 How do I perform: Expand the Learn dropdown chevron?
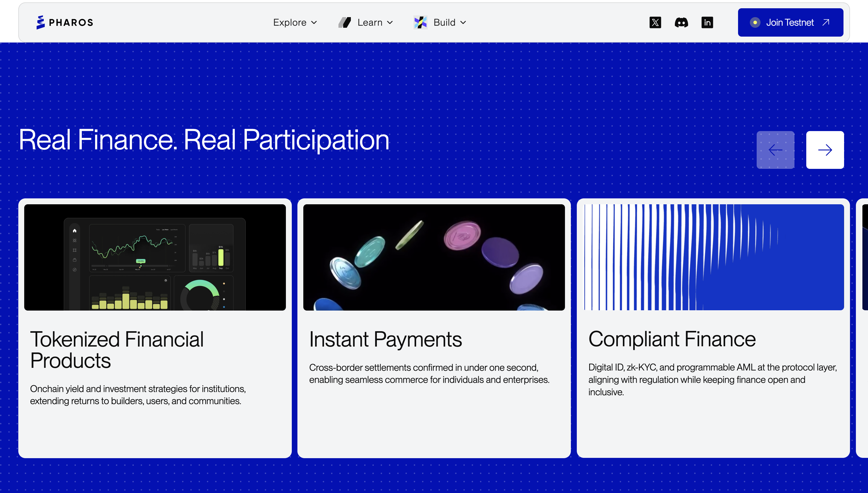[x=390, y=23]
